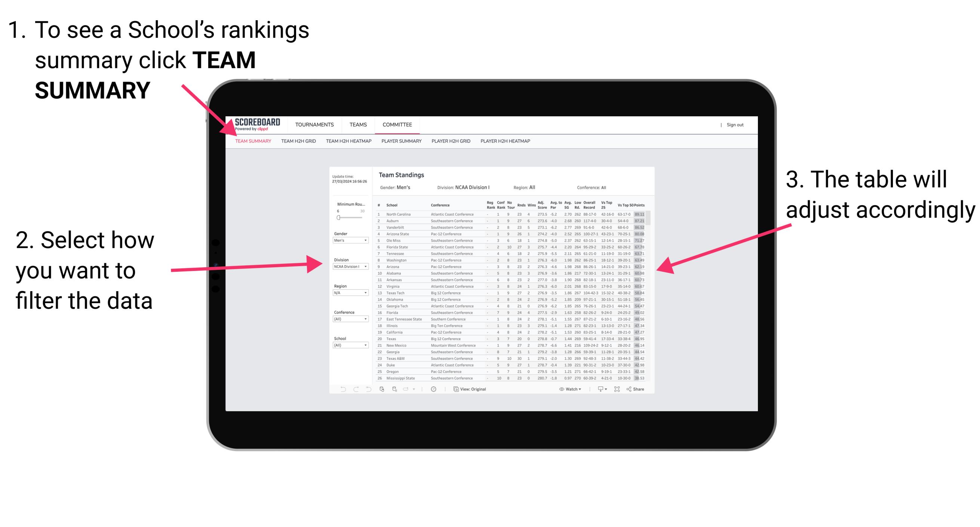Click the history/clock icon in toolbar

click(x=434, y=389)
